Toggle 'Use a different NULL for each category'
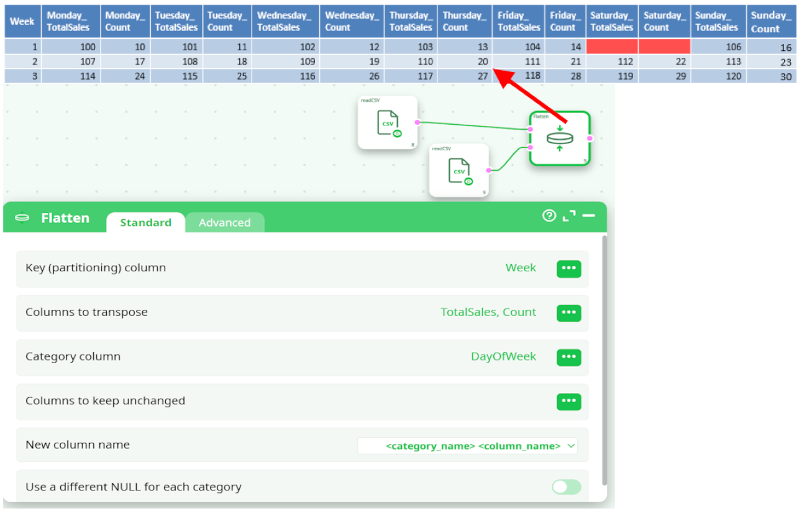The image size is (812, 524). click(x=567, y=487)
